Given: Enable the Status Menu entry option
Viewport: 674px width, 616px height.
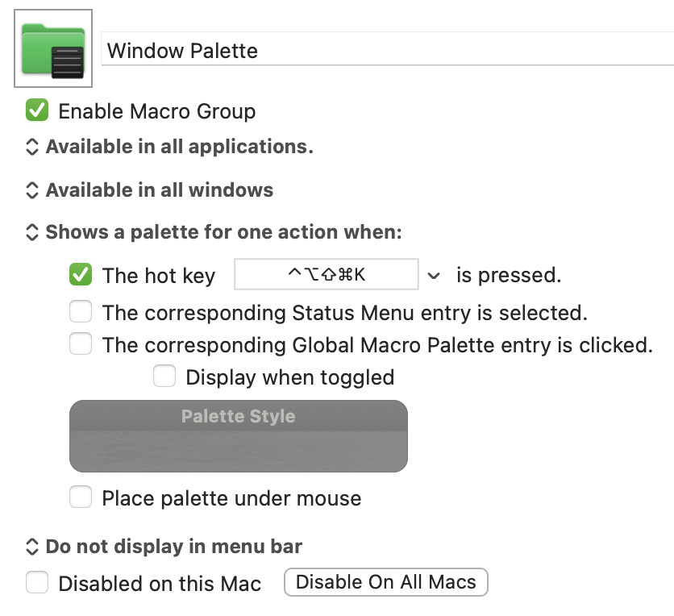Looking at the screenshot, I should pos(81,311).
